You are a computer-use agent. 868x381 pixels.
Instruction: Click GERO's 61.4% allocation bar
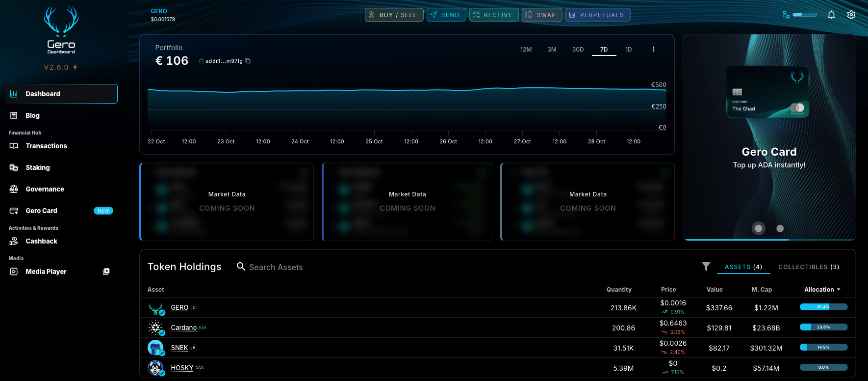click(x=823, y=307)
